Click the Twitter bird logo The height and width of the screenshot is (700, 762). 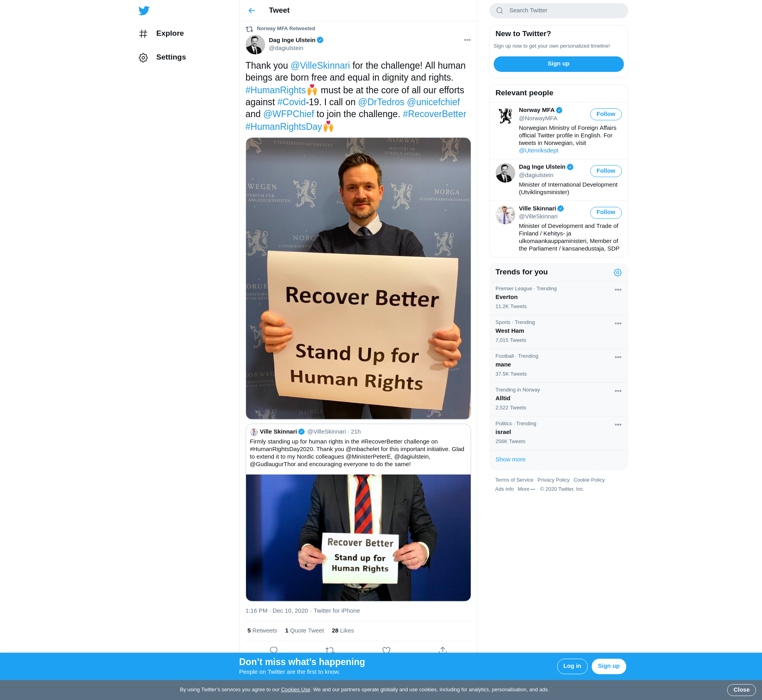click(144, 11)
